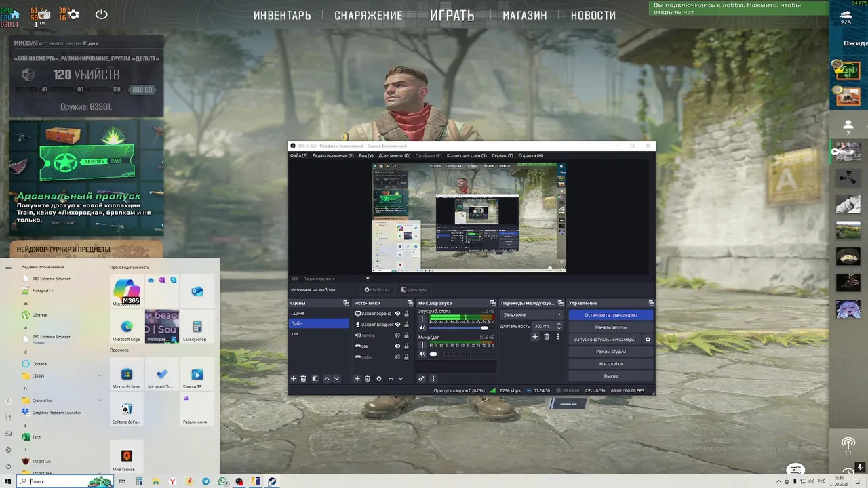Image resolution: width=868 pixels, height=488 pixels.
Task: Move source up in Источники panel
Action: tap(391, 379)
